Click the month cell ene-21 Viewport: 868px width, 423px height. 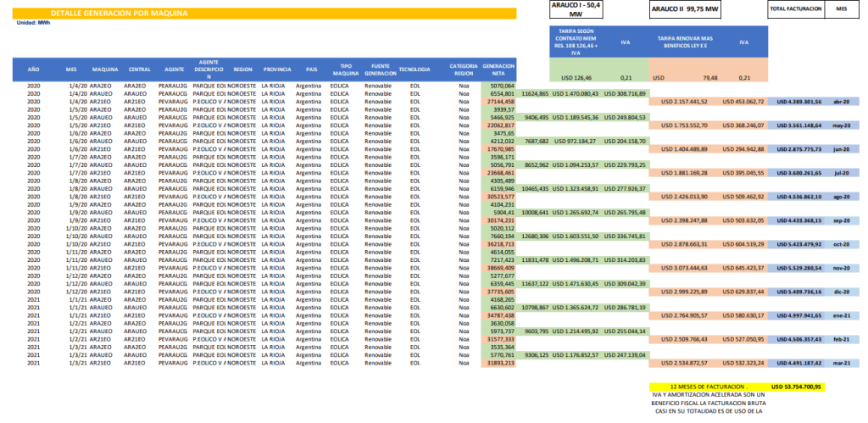pyautogui.click(x=843, y=315)
